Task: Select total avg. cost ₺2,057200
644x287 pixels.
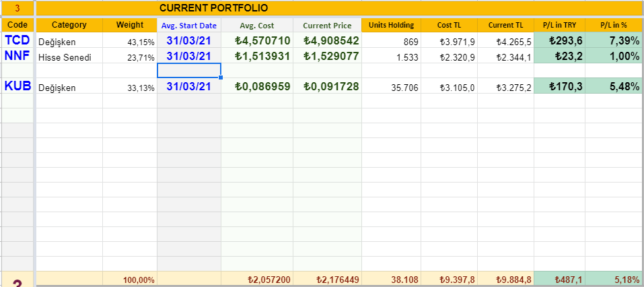Action: (257, 279)
